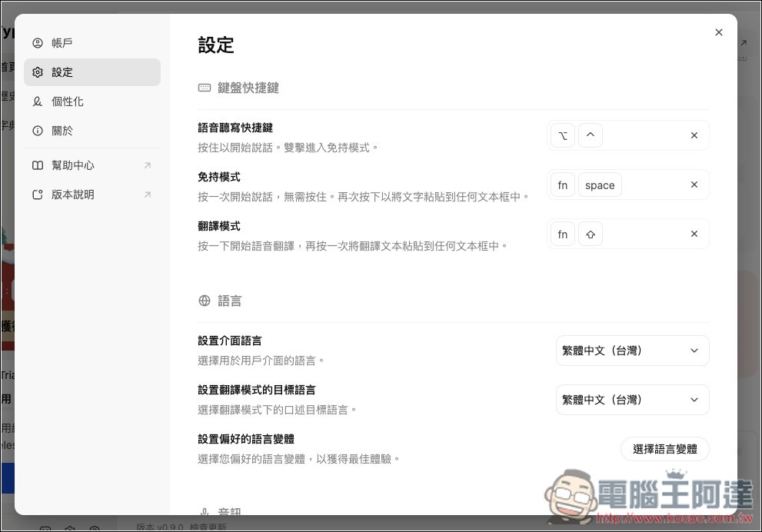The height and width of the screenshot is (532, 762).
Task: Clear the 語音聽寫快捷鍵 shortcut
Action: (694, 135)
